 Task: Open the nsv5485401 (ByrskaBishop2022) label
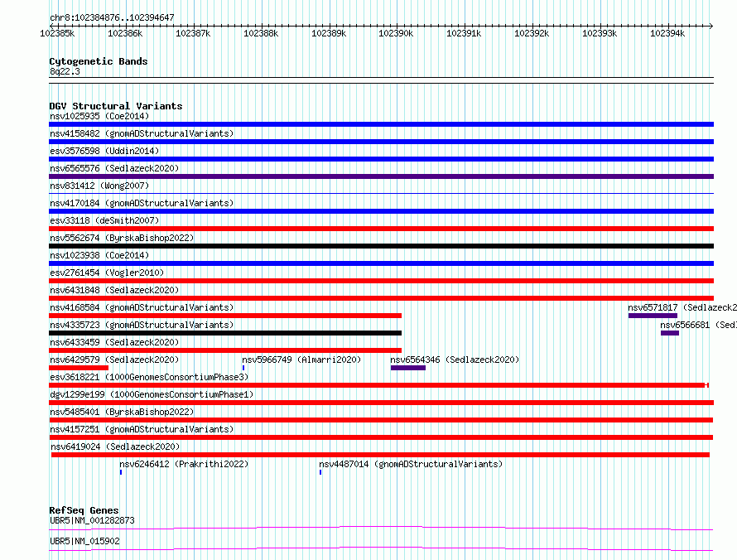coord(122,412)
